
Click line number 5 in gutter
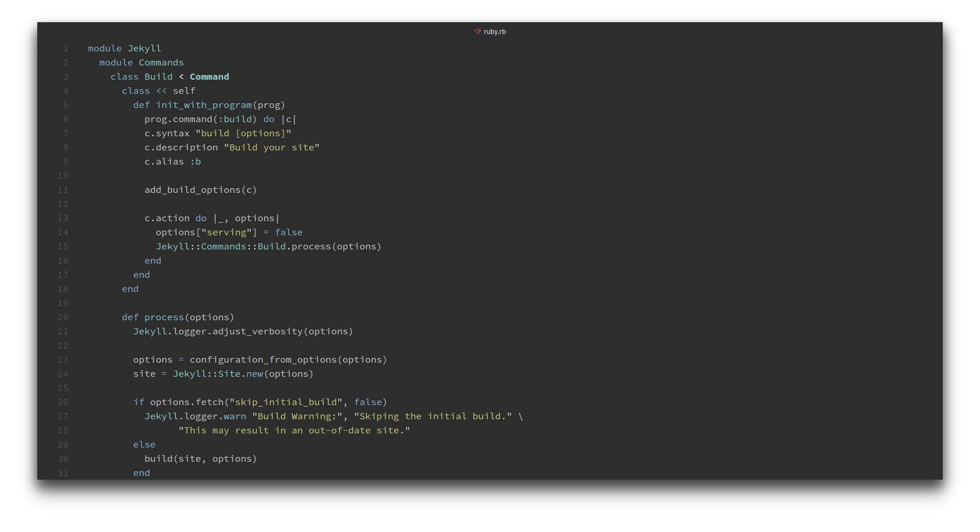pyautogui.click(x=66, y=105)
